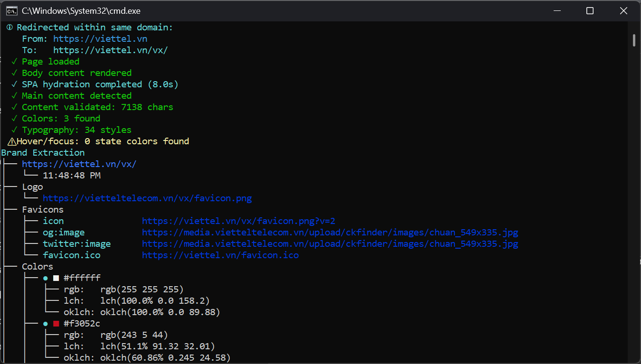Viewport: 641px width, 364px height.
Task: Click the value lch(100.0% 0.0 158.2)
Action: [x=155, y=301]
